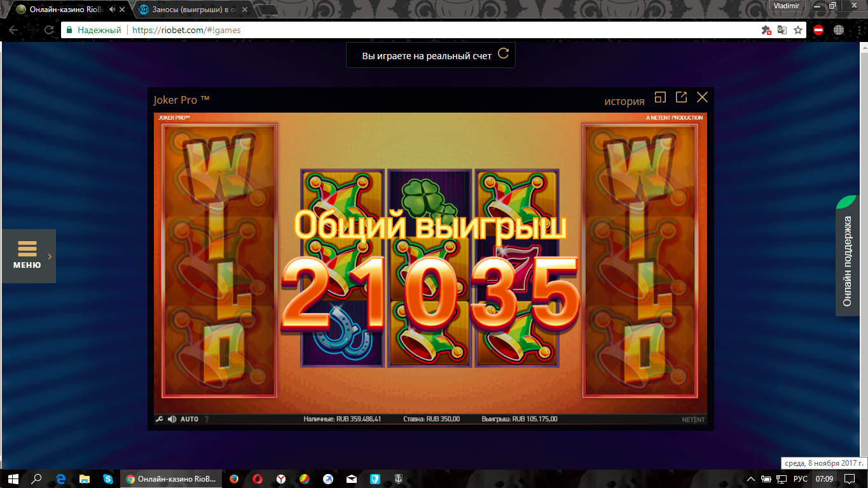
Task: Launch Opera from the taskbar
Action: [258, 478]
